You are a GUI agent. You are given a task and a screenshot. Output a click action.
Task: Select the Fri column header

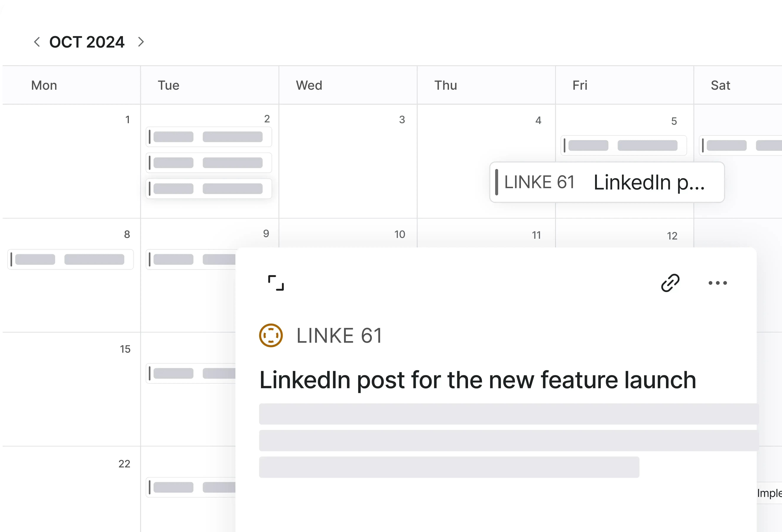tap(580, 85)
